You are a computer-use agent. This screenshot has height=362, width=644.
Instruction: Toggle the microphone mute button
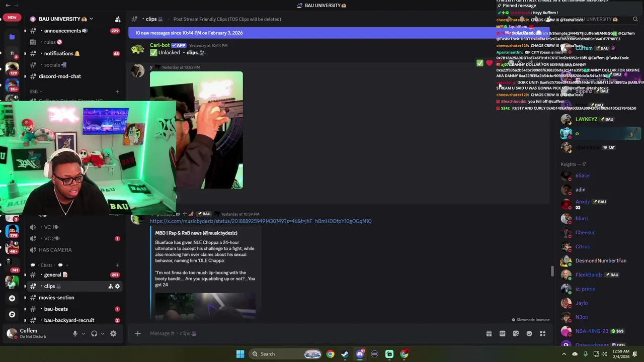click(x=75, y=333)
